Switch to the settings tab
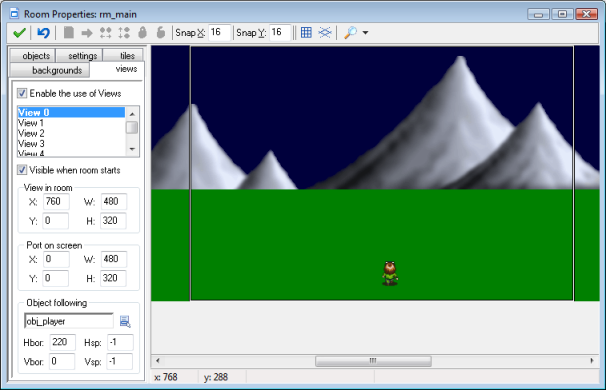 pos(80,55)
